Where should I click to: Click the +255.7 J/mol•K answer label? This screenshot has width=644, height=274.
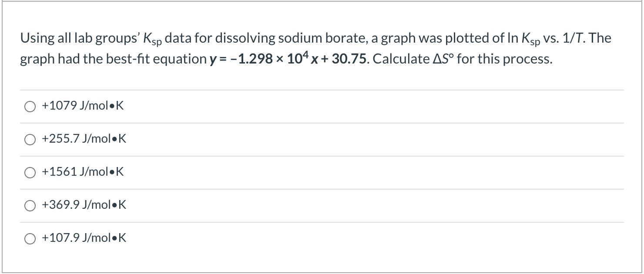coord(84,139)
